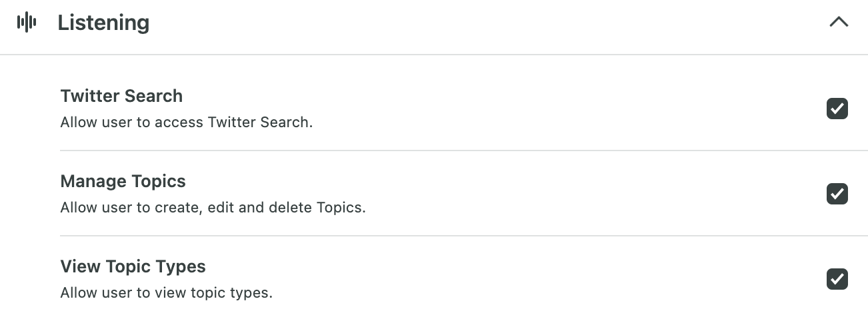Select the Manage Topics permission title
Viewport: 868px width, 313px height.
[x=123, y=181]
